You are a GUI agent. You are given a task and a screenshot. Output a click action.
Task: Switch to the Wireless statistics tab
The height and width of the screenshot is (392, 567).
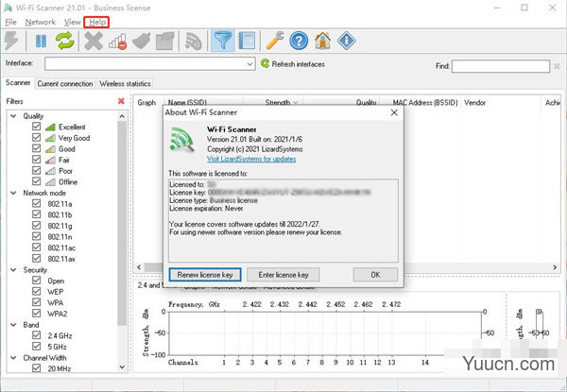[x=125, y=84]
